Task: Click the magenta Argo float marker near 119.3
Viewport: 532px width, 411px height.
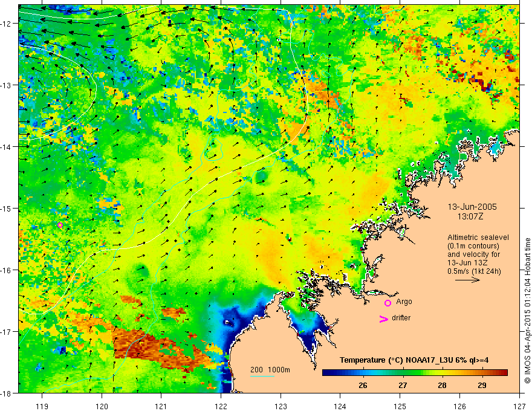Action: coord(60,225)
